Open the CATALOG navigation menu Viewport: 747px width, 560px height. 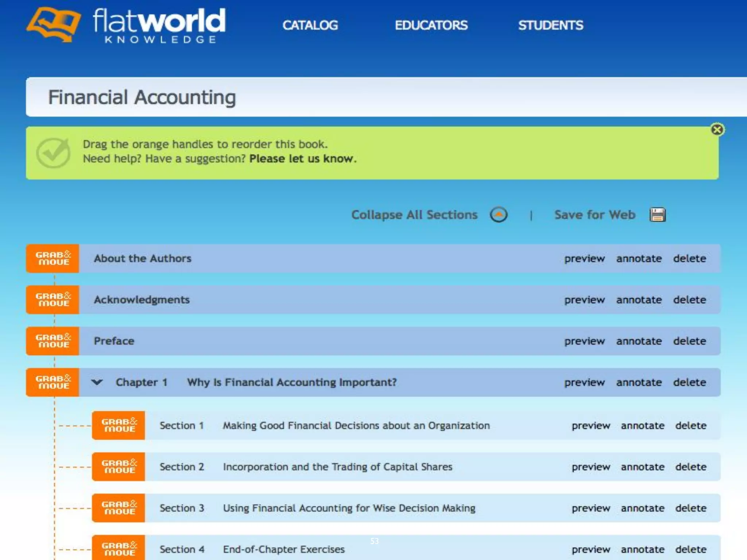tap(310, 25)
